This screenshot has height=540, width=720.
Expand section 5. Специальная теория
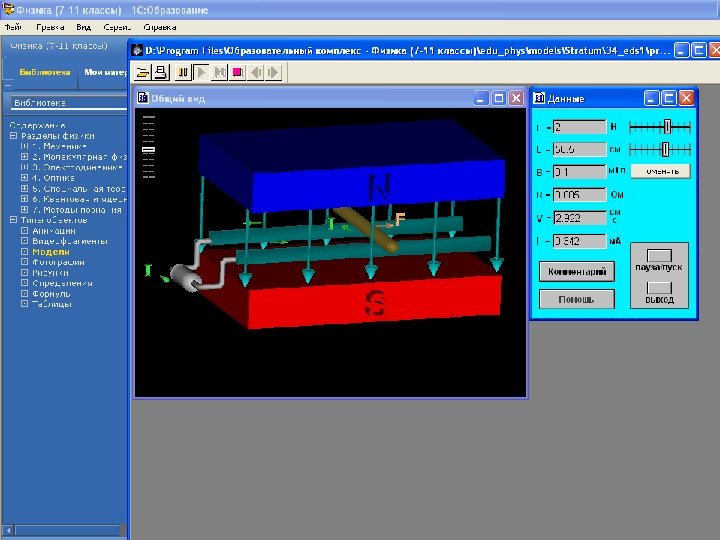[x=25, y=188]
